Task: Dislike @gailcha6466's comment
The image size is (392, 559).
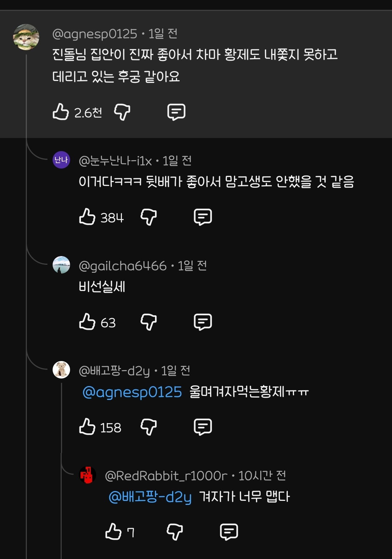Action: point(148,322)
